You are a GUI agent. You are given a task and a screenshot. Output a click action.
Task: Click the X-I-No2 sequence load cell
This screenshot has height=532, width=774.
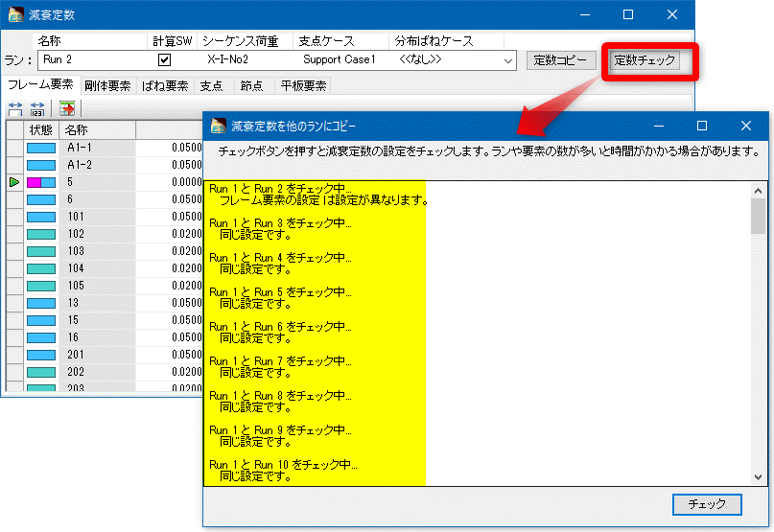[227, 59]
